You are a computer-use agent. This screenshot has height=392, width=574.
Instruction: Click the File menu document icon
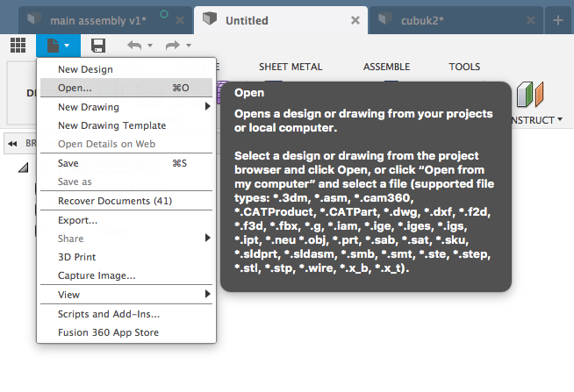coord(54,45)
